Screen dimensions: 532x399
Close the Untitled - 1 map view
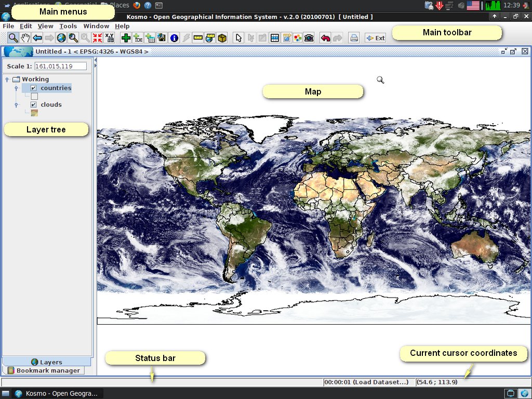(x=525, y=51)
